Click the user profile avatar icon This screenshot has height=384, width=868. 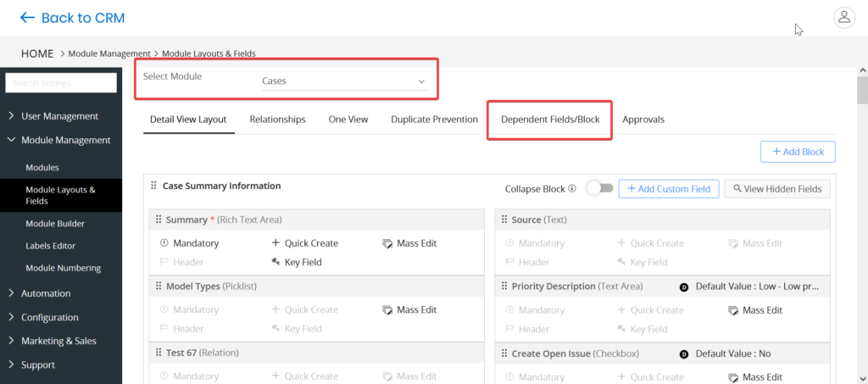click(x=843, y=17)
